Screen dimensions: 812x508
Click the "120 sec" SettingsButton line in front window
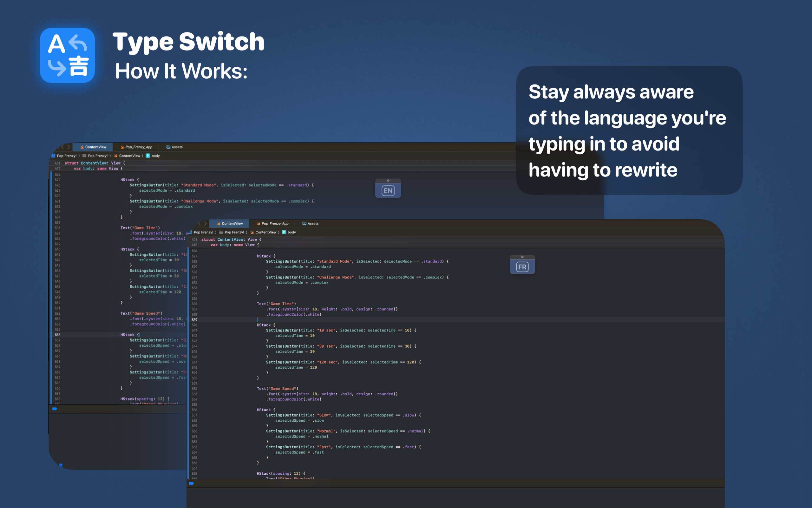tap(343, 362)
